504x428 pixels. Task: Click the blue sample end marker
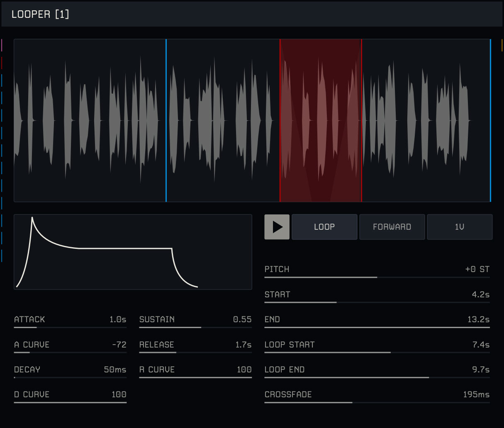click(x=490, y=120)
